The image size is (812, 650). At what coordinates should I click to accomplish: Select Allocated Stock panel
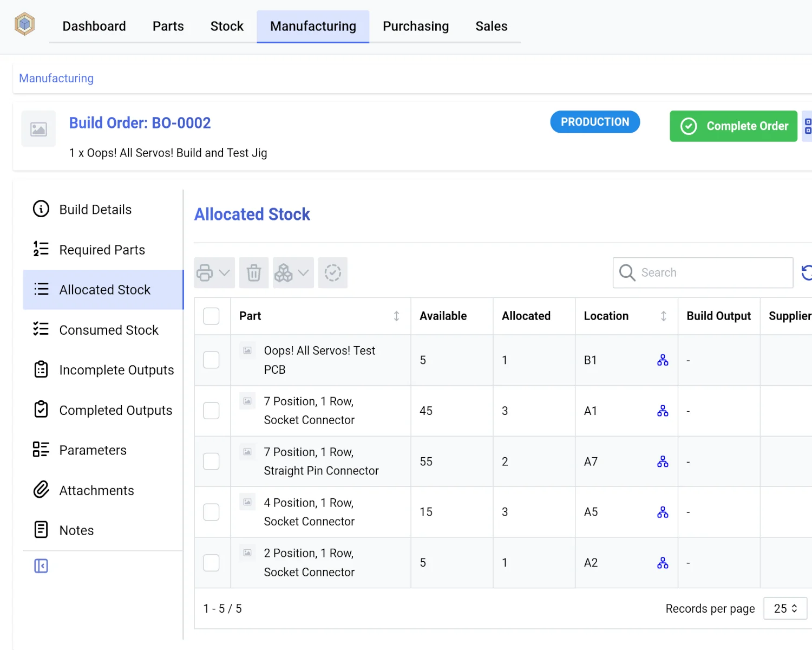pos(103,290)
